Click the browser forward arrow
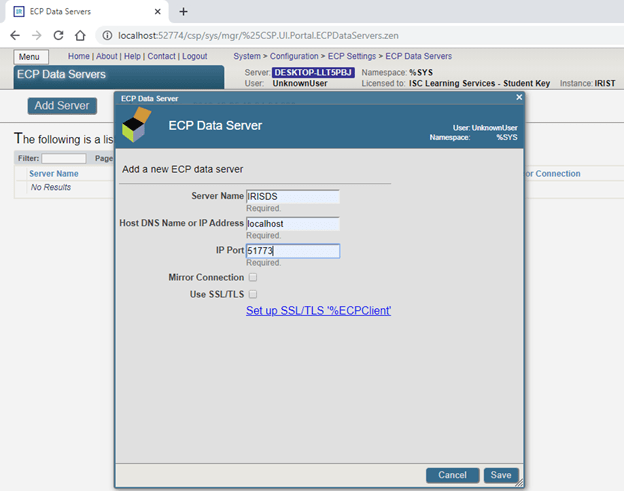 tap(37, 35)
